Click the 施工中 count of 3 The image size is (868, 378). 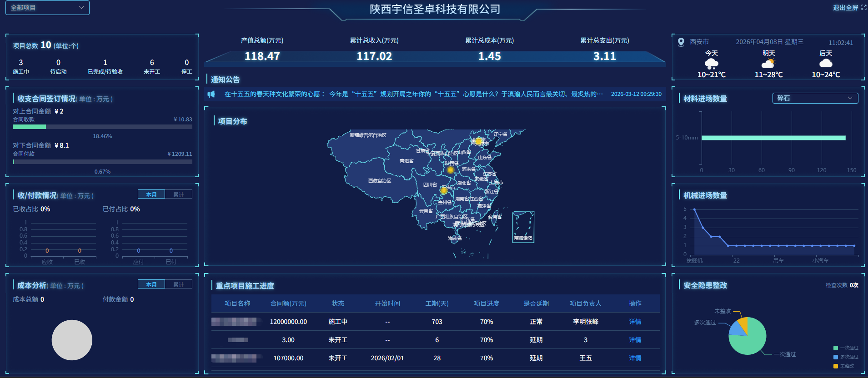tap(21, 62)
